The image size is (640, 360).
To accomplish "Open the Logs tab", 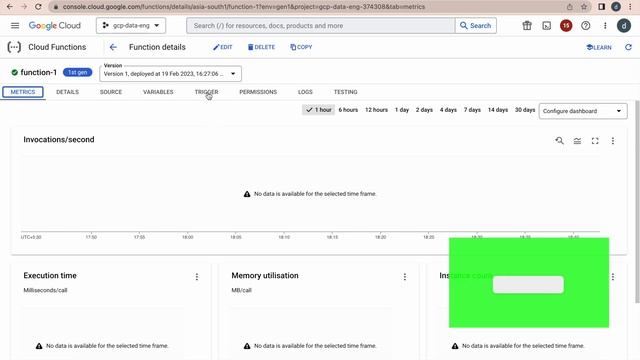I will (x=305, y=92).
